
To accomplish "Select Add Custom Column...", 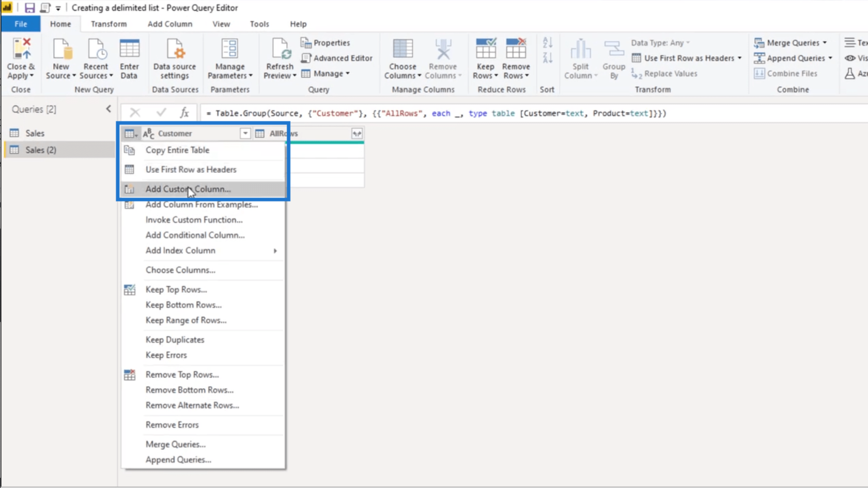I will point(203,189).
